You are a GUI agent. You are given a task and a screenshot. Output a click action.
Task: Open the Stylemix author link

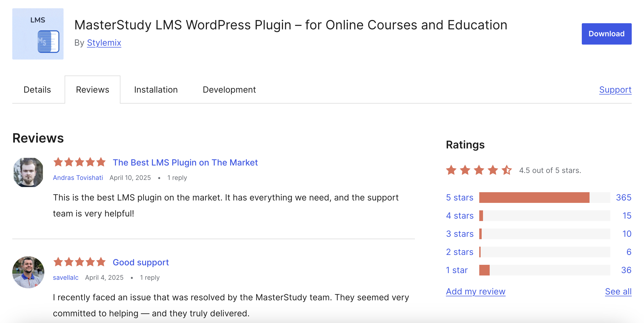(x=104, y=43)
